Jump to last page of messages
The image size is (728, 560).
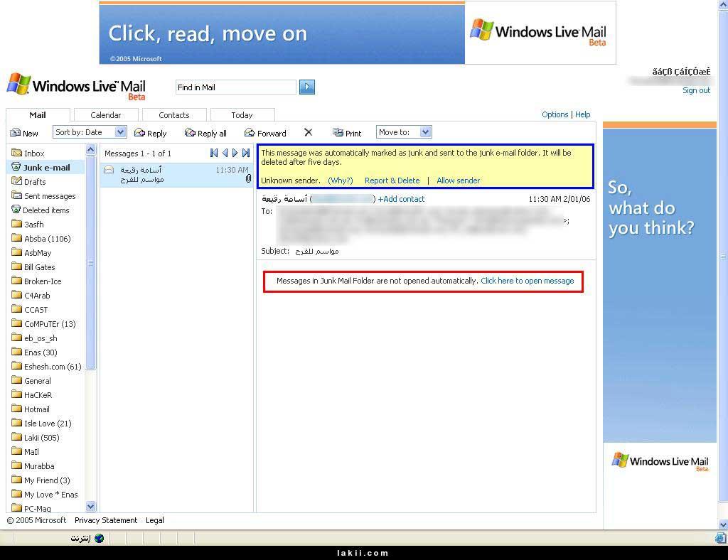pos(246,153)
